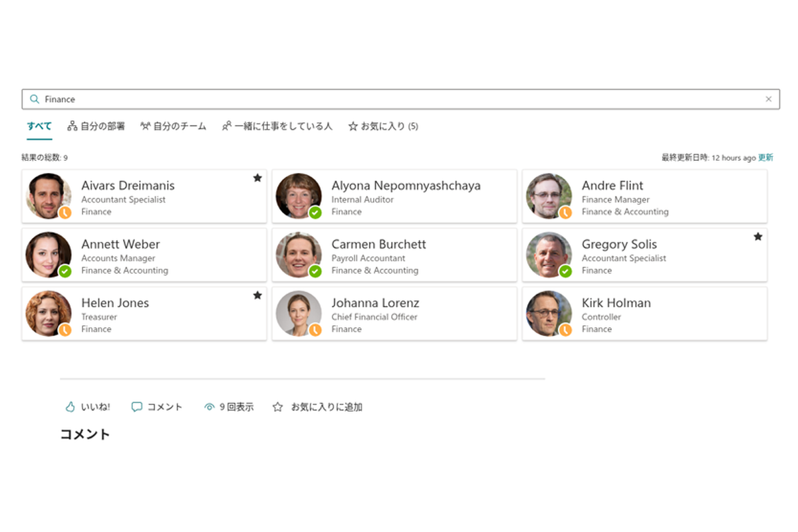The width and height of the screenshot is (798, 532).
Task: Click お気に入りに追加 button
Action: tap(317, 407)
